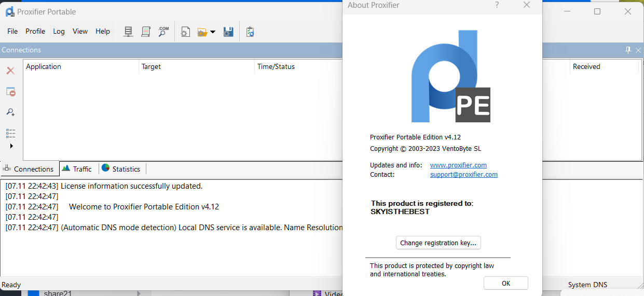
Task: Open Name Resolution (.COM) settings icon
Action: pos(163,32)
